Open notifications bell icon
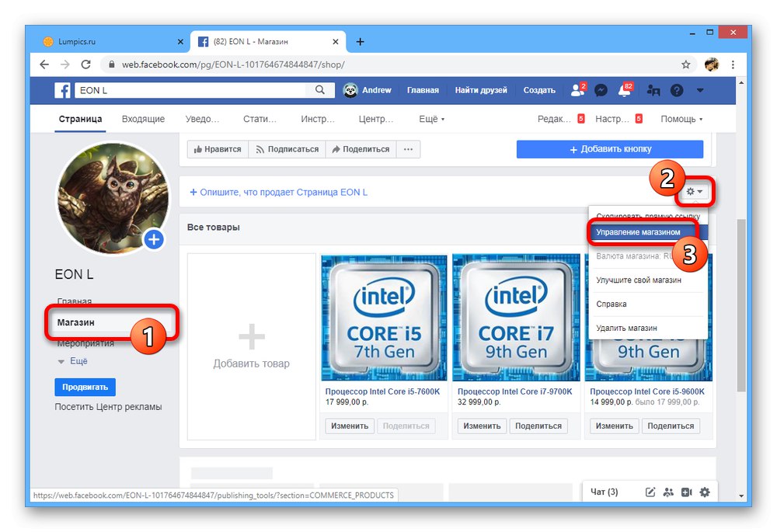This screenshot has width=777, height=532. [x=625, y=89]
